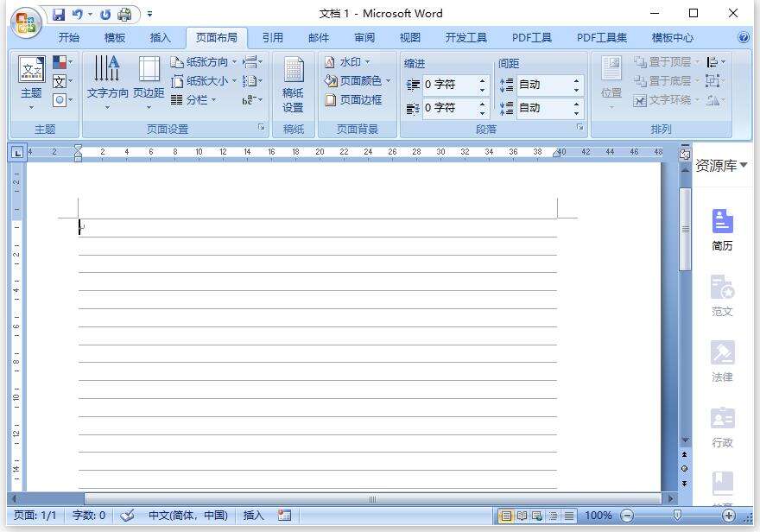Open 页面颜色 page color palette
Image resolution: width=760 pixels, height=532 pixels.
point(358,81)
